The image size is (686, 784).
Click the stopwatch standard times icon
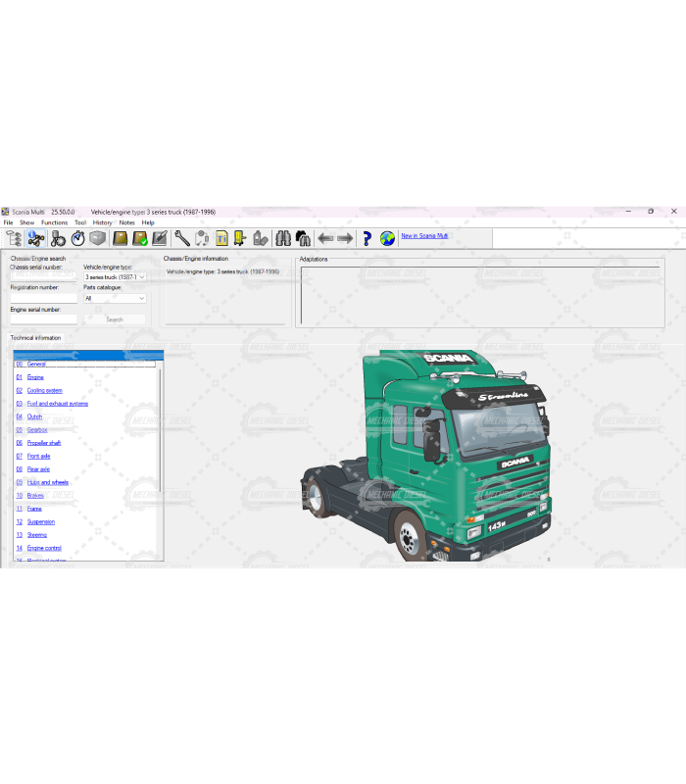point(77,238)
